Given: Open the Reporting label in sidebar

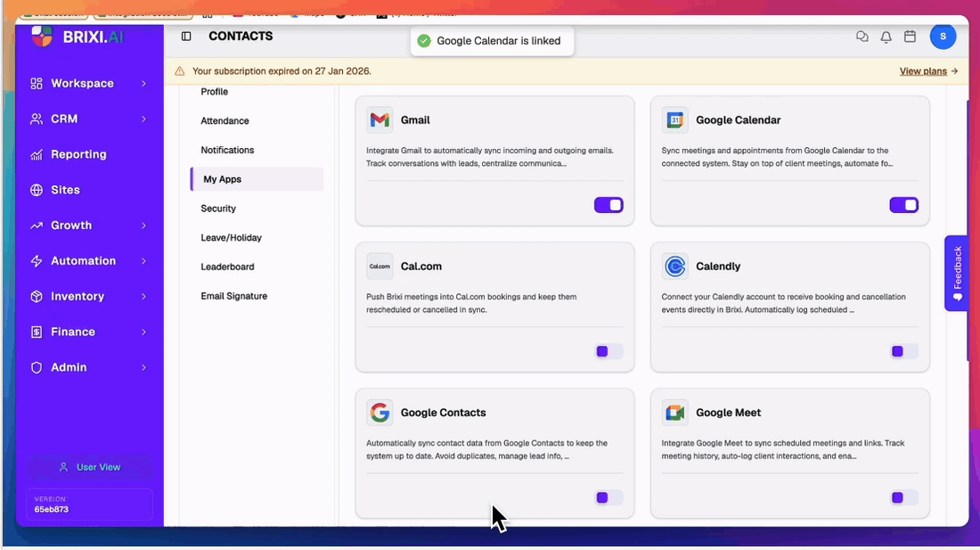Looking at the screenshot, I should [78, 154].
